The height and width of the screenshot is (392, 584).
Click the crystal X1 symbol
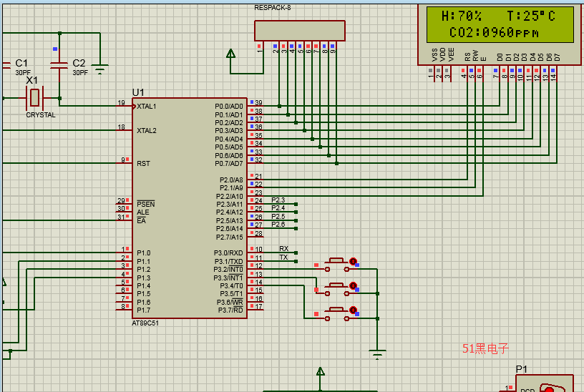pyautogui.click(x=34, y=98)
